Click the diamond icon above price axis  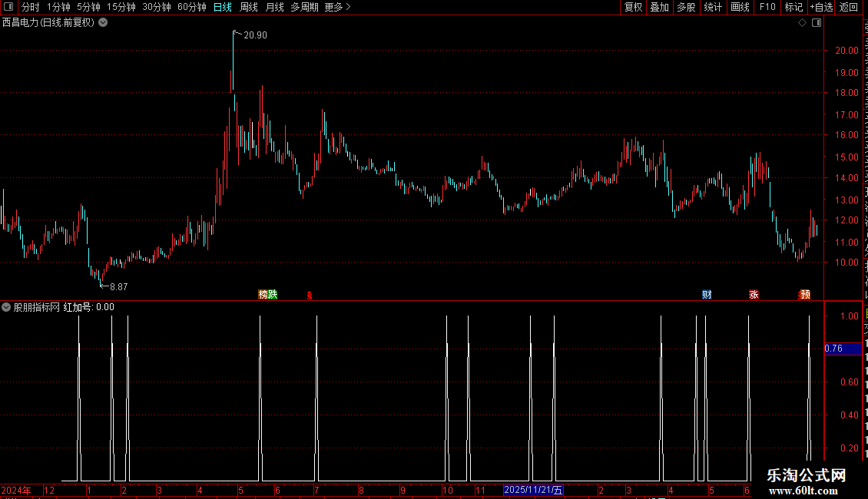coord(802,23)
